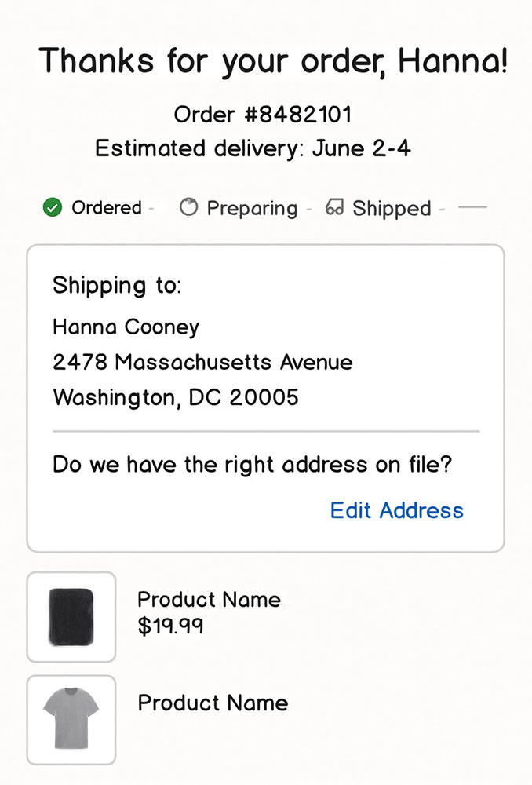Open the black wallet product thumbnail
Screen dimensions: 532x785
coord(71,617)
